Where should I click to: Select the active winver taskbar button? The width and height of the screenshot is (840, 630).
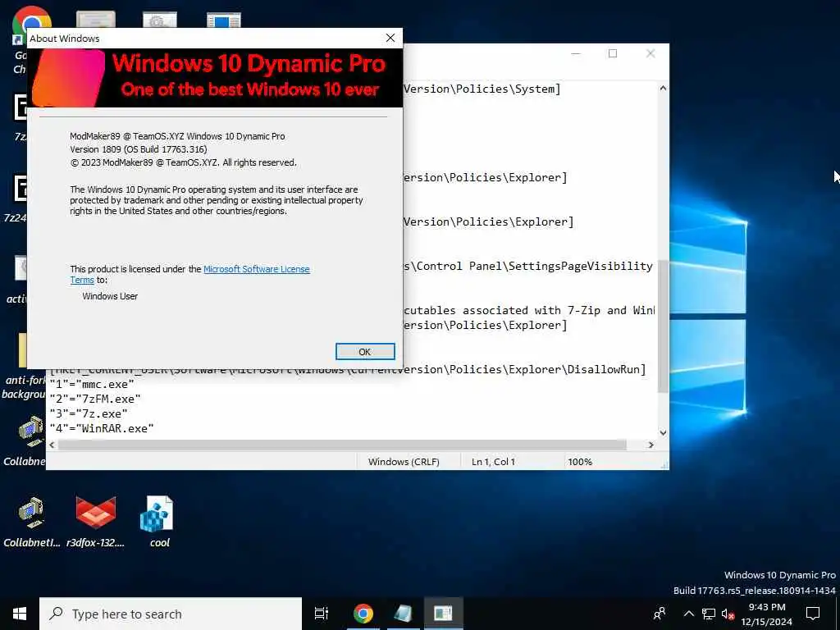coord(443,614)
